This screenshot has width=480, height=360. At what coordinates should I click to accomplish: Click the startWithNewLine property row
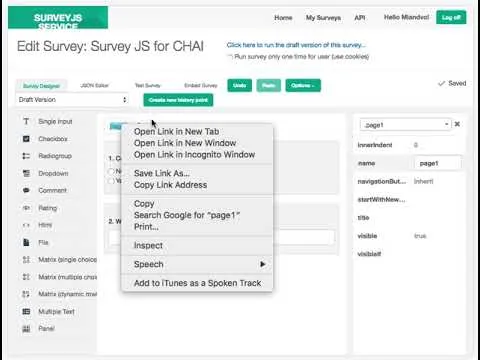(410, 200)
